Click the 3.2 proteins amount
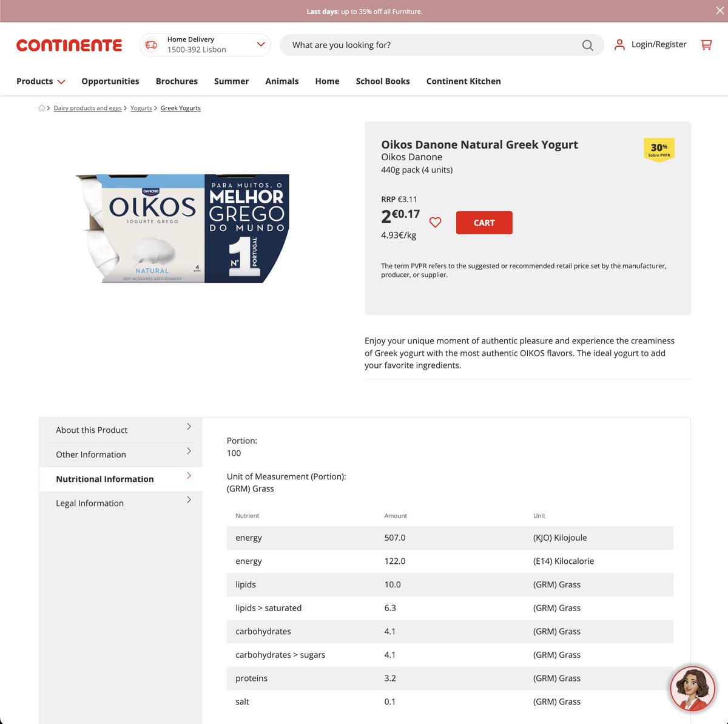The width and height of the screenshot is (728, 724). point(390,678)
